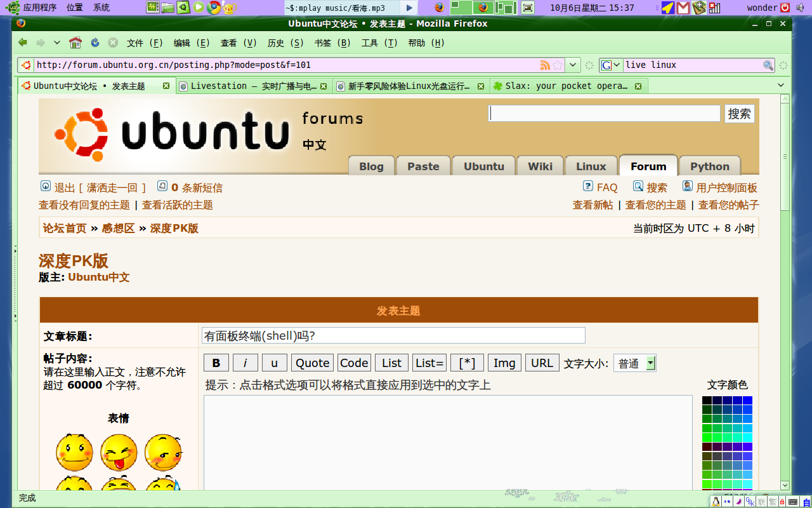Screen dimensions: 812x508
Task: Click the red power button next to wonder
Action: [x=785, y=8]
